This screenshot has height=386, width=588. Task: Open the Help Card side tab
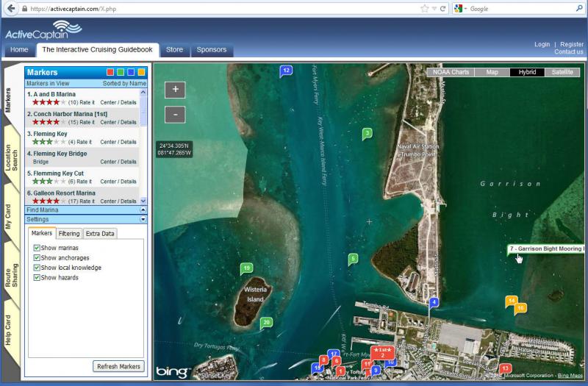click(9, 330)
